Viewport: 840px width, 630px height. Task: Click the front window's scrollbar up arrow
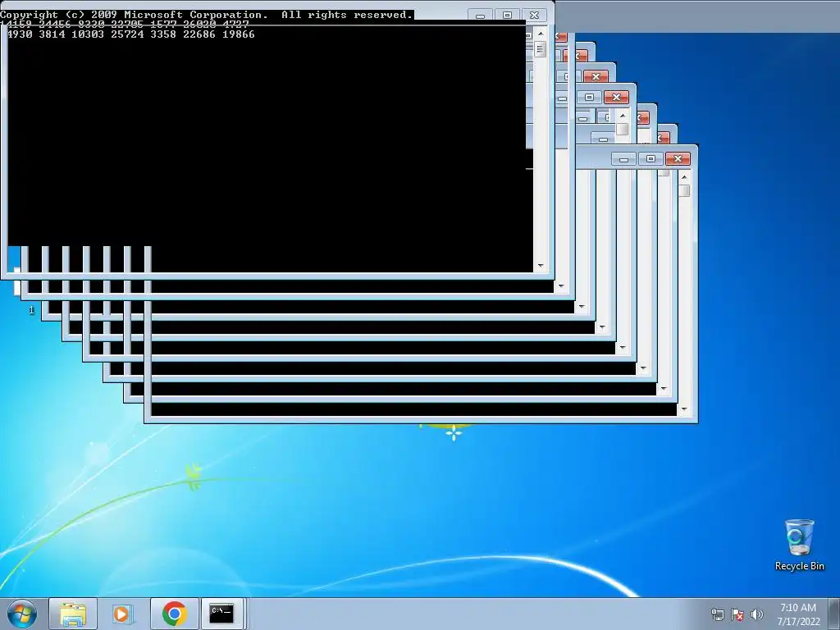[541, 33]
